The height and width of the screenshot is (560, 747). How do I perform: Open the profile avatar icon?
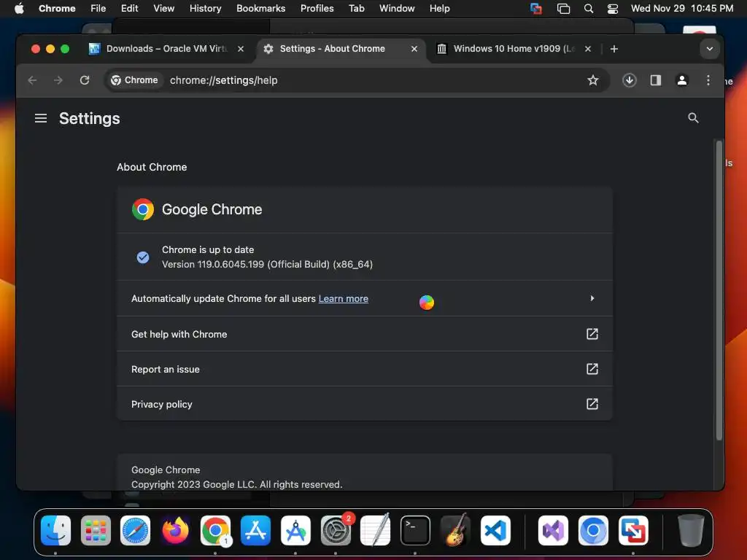tap(682, 80)
